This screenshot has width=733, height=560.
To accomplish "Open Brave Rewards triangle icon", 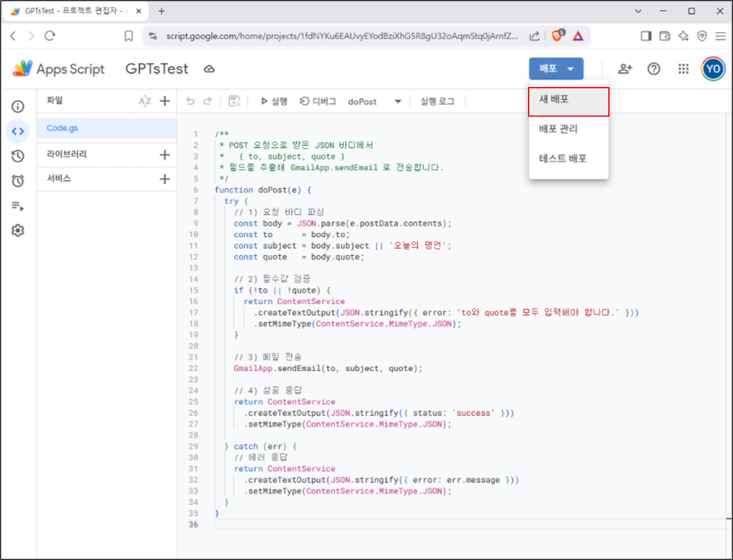I will 578,36.
